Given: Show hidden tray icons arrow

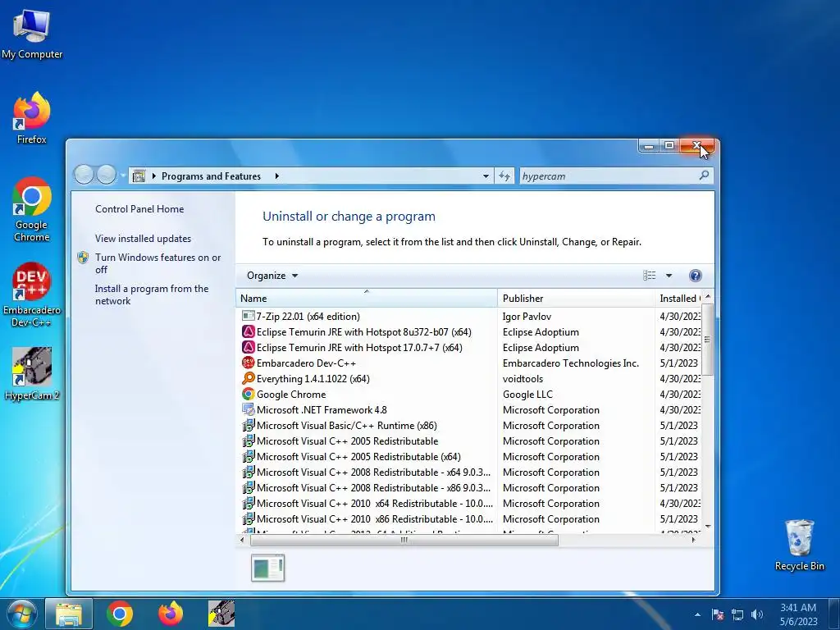Looking at the screenshot, I should tap(697, 614).
